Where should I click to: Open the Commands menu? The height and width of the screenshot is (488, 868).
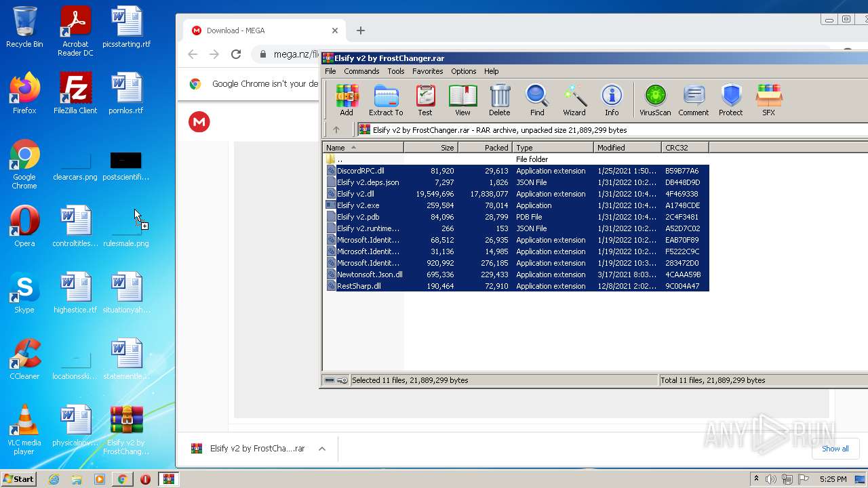(361, 71)
